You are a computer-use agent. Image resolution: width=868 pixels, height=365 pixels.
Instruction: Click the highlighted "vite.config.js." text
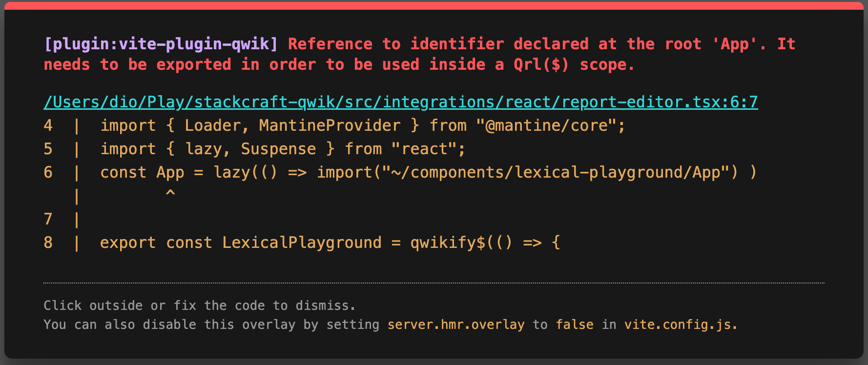[681, 324]
